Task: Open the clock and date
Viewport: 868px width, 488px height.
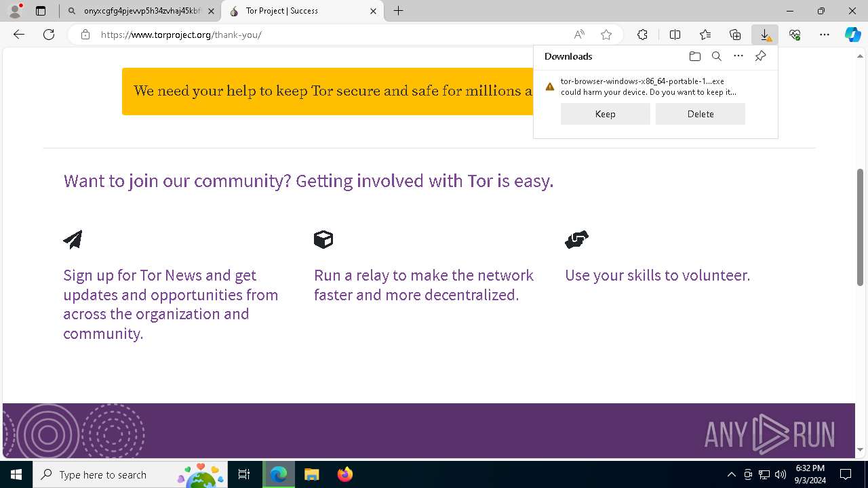Action: tap(810, 474)
